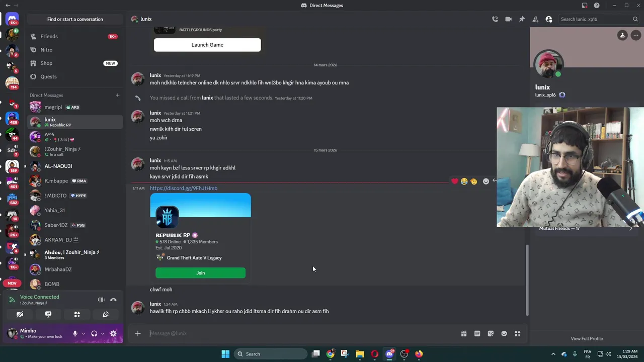Deafen with the headphones button
This screenshot has width=644, height=362.
[x=94, y=333]
